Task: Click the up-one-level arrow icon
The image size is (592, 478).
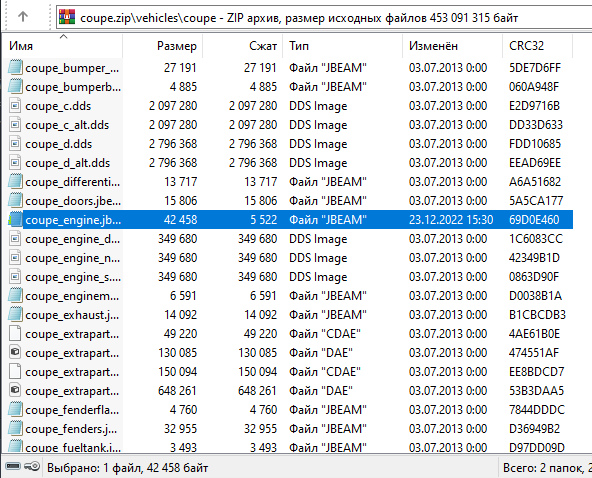Action: pyautogui.click(x=23, y=16)
